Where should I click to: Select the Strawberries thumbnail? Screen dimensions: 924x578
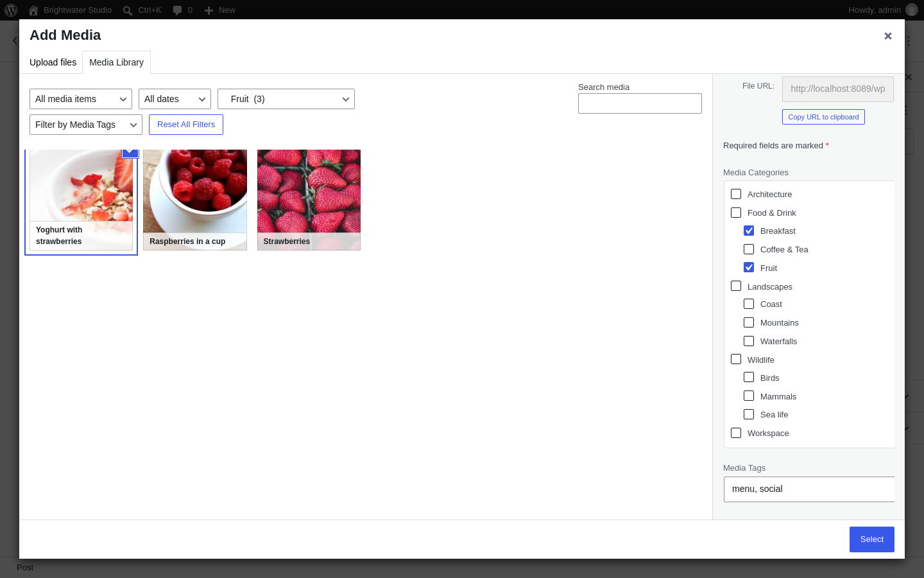pos(309,200)
